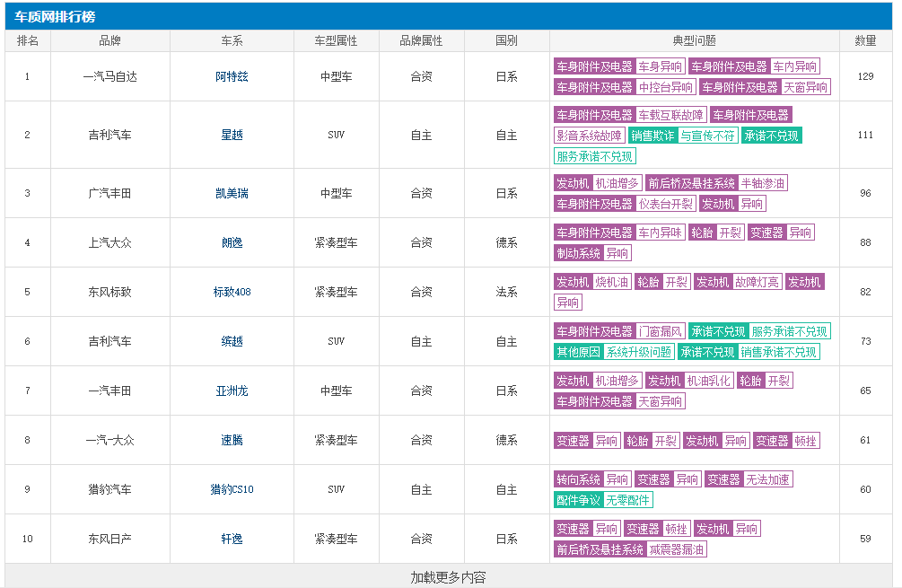Open the 阿特兹 car series link
Screen dimensions: 902x588
point(232,76)
